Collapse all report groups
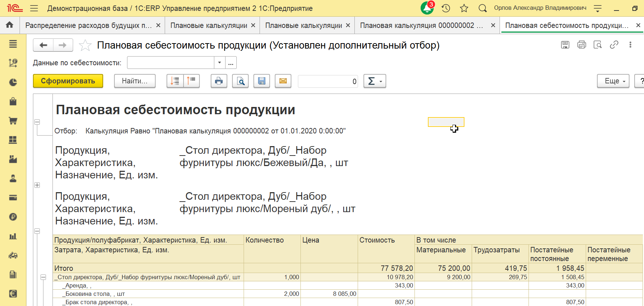Viewport: 644px width, 306px height. click(191, 81)
